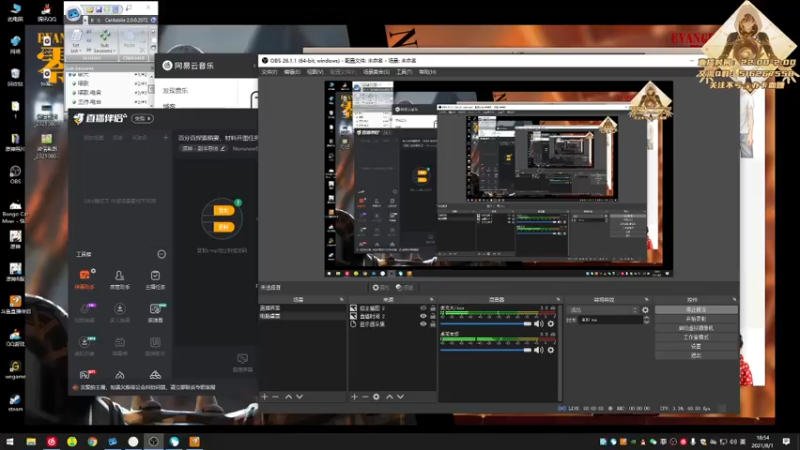Adjust 桌面音频 volume slider

coord(486,350)
